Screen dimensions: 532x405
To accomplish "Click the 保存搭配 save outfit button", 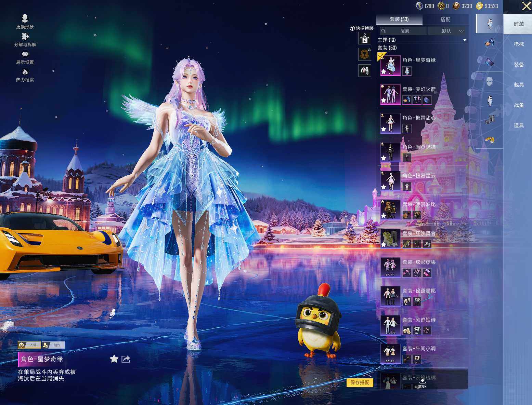I will pos(360,382).
